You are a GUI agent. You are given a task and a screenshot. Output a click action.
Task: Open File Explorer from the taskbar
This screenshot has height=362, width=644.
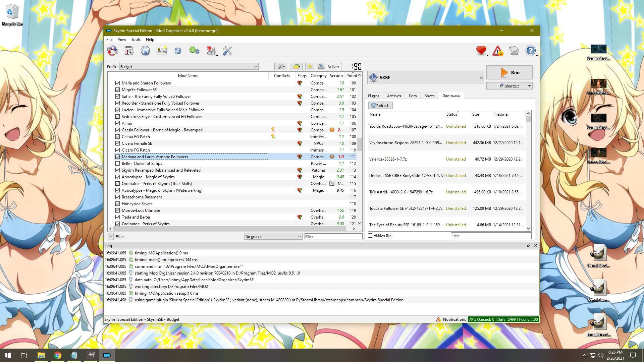point(41,355)
